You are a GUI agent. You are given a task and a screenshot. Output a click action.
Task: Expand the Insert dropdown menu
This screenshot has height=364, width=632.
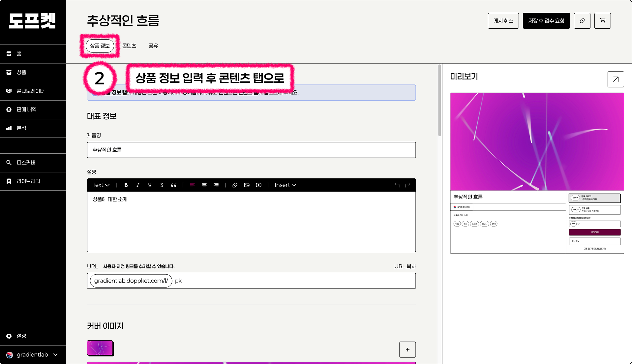click(285, 185)
